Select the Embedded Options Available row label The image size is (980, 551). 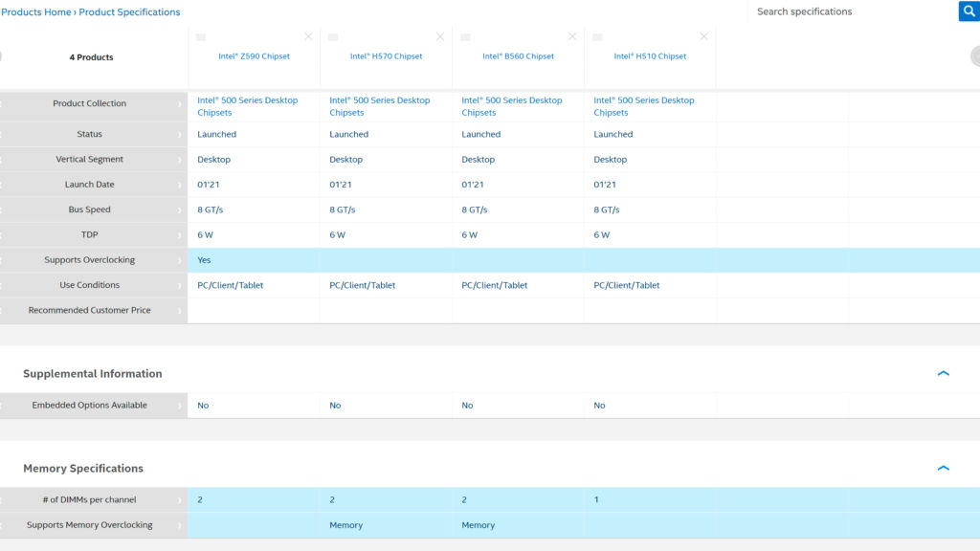coord(90,406)
